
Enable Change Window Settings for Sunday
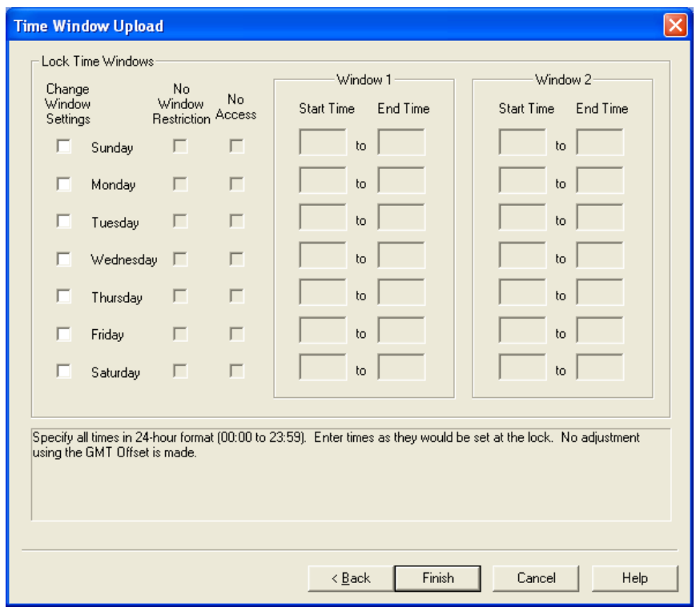(x=64, y=147)
